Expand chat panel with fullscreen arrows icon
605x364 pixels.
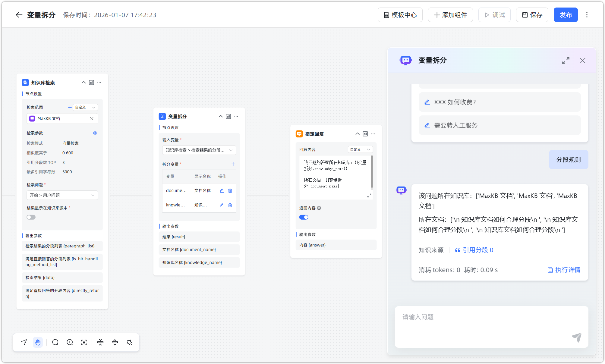(x=566, y=61)
